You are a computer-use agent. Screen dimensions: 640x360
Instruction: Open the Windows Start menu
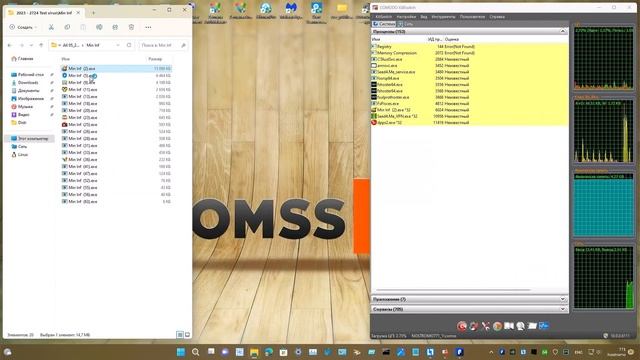pyautogui.click(x=181, y=352)
